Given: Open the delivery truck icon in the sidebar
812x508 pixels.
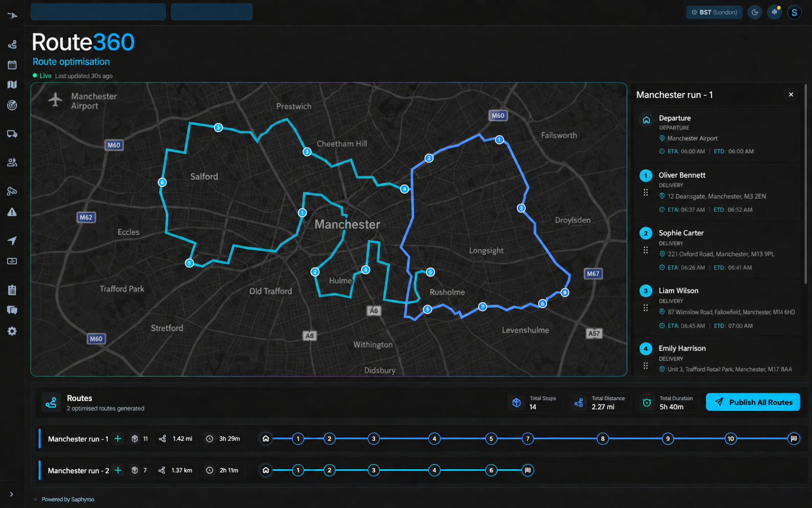Looking at the screenshot, I should (12, 134).
